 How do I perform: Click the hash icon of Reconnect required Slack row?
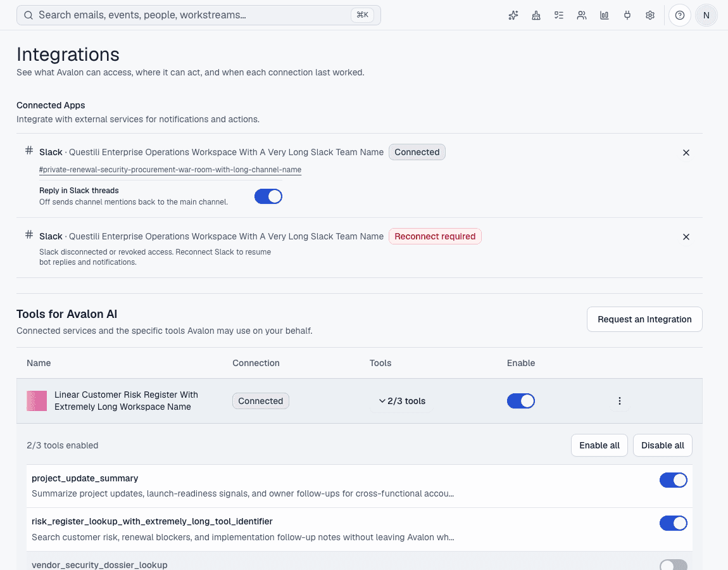[28, 234]
